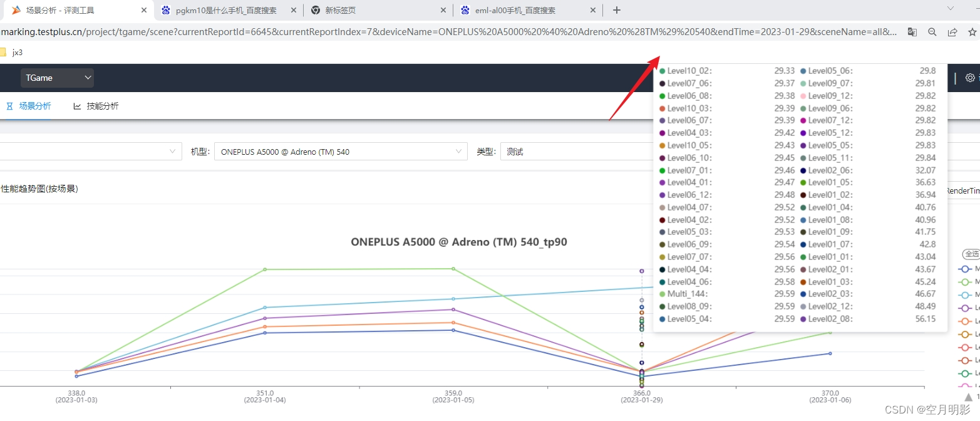Bookmark this page using the star icon
This screenshot has width=980, height=421.
pyautogui.click(x=971, y=32)
